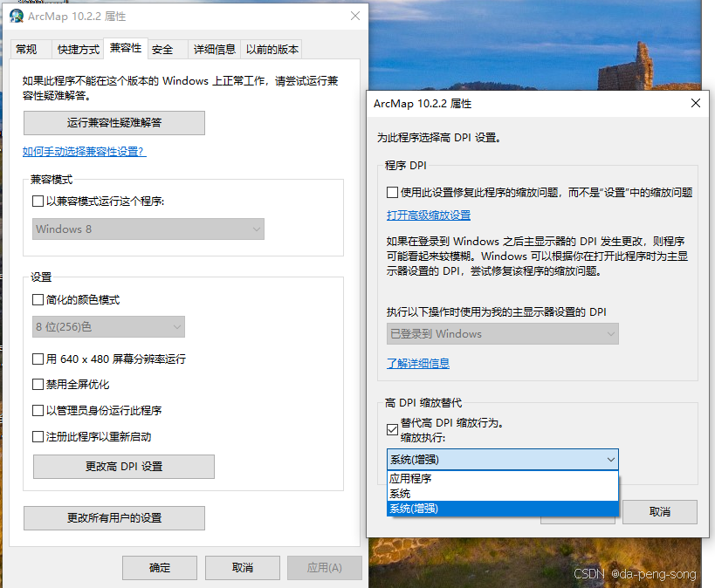The width and height of the screenshot is (715, 588).
Task: Collapse the 系统(增强) scaling combo box
Action: coord(503,460)
